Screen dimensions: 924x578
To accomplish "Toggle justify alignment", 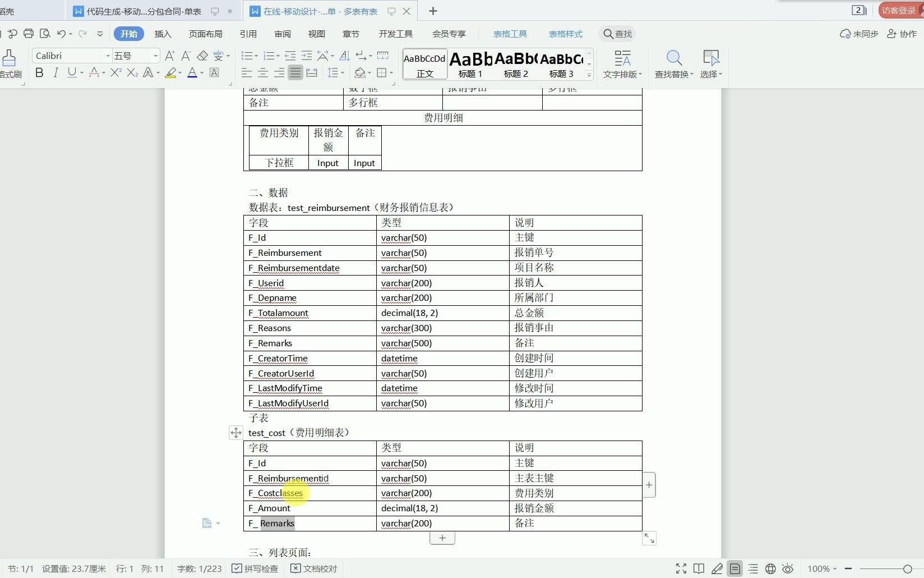I will point(295,72).
